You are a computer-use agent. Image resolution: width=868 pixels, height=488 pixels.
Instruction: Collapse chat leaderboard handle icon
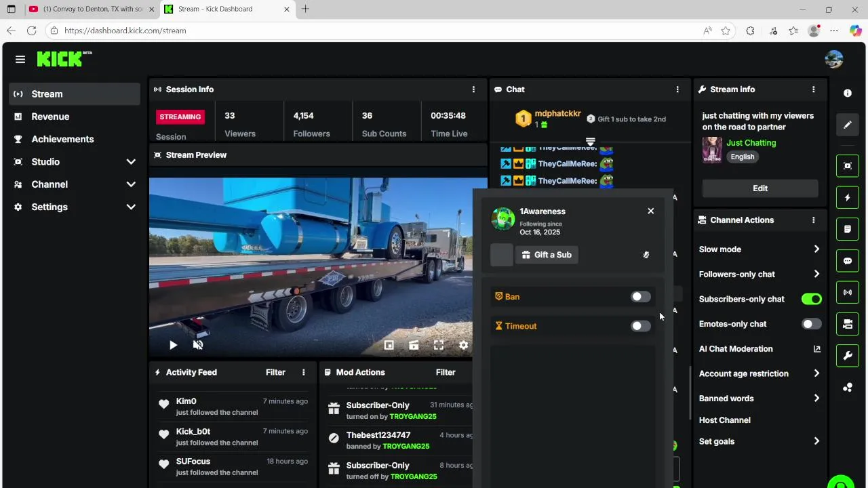point(591,142)
